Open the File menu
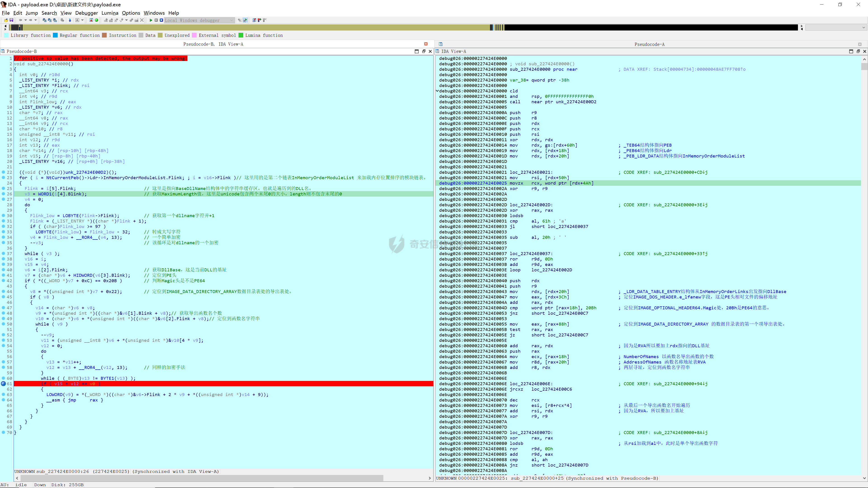 (6, 13)
